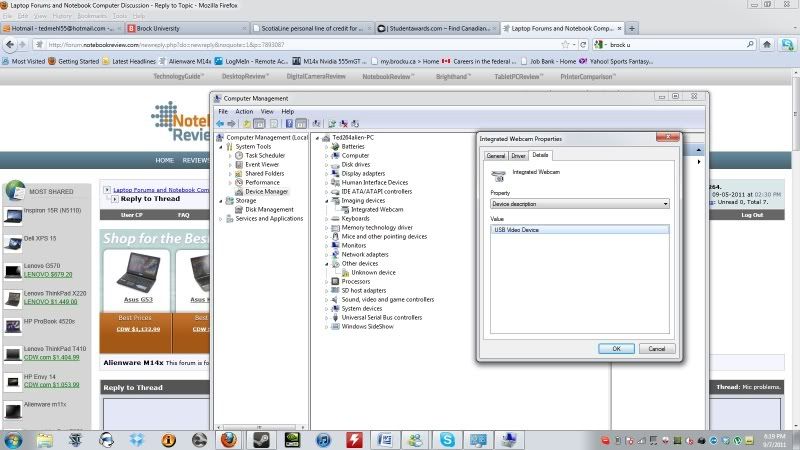
Task: Open CDW.com $1,404.99 link
Action: tap(52, 358)
